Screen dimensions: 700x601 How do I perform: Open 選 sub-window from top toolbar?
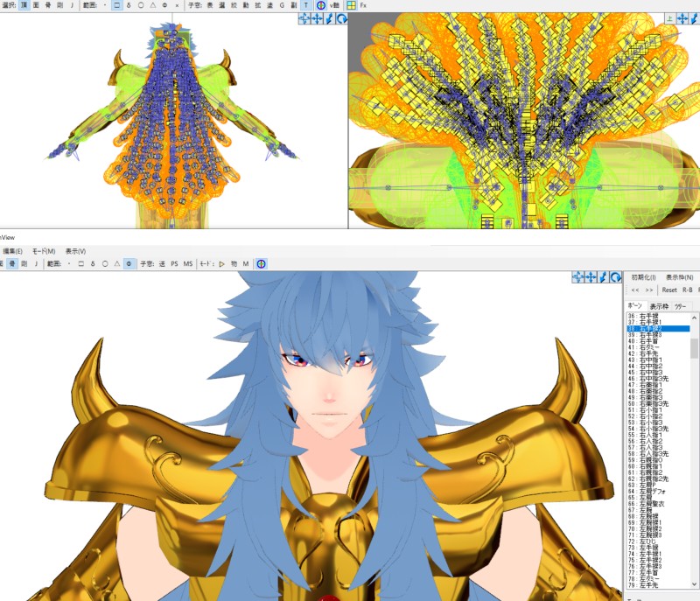[222, 5]
